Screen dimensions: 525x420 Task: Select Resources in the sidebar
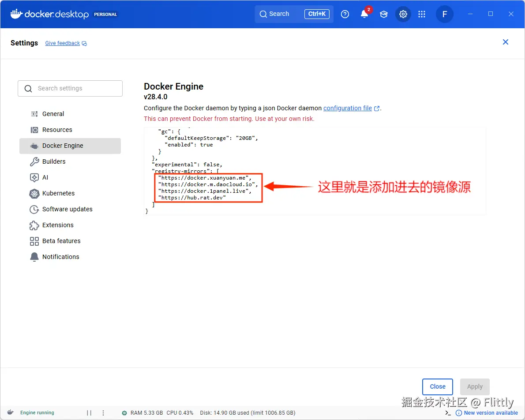pos(57,130)
